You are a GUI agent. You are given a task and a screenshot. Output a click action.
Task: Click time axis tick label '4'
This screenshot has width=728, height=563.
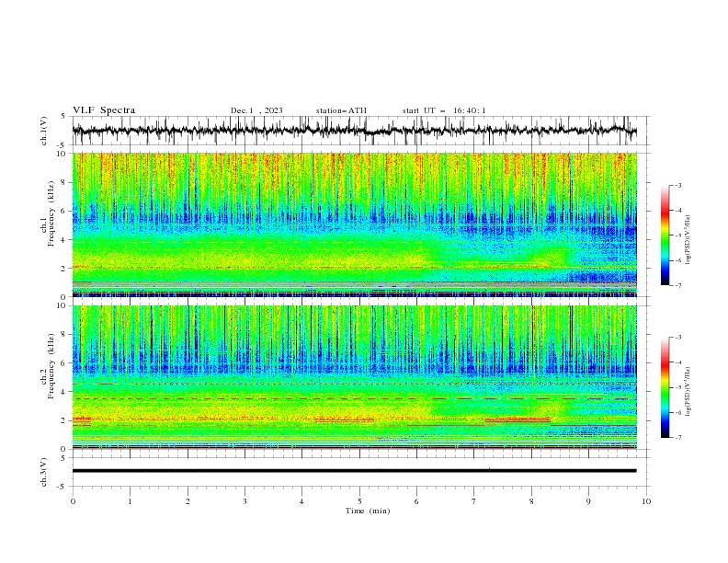pos(301,501)
